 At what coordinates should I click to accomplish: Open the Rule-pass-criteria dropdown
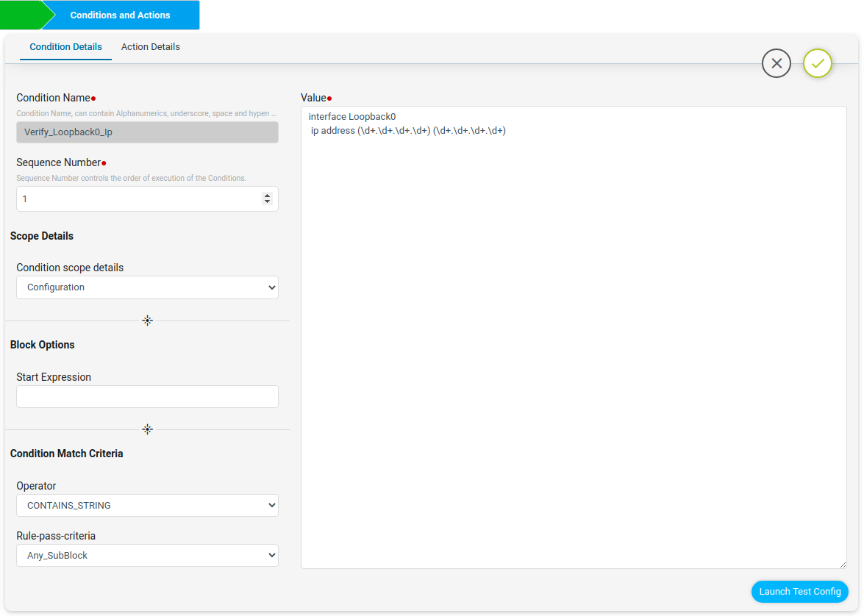147,556
